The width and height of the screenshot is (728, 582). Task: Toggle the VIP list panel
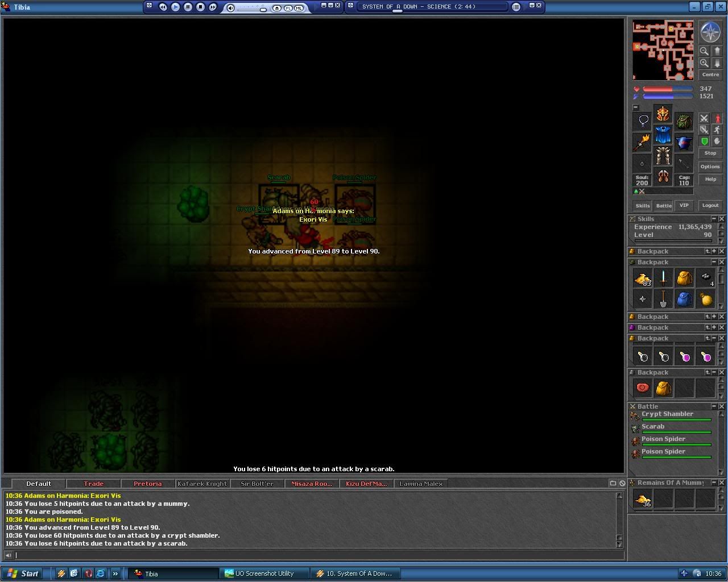[684, 206]
